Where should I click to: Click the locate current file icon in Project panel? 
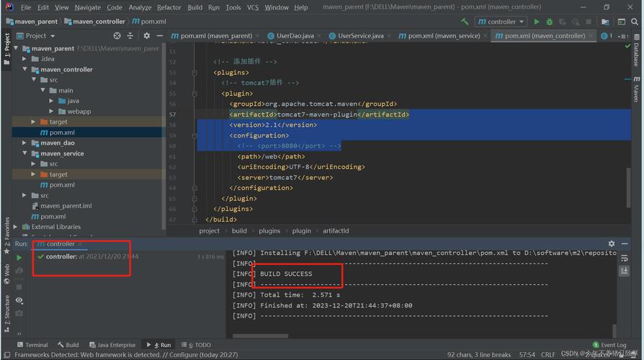[x=117, y=36]
